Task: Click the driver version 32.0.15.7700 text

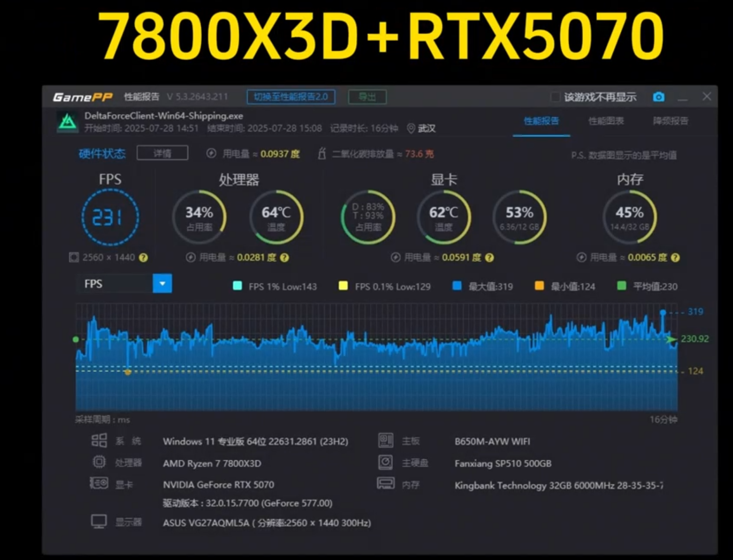Action: point(248,503)
